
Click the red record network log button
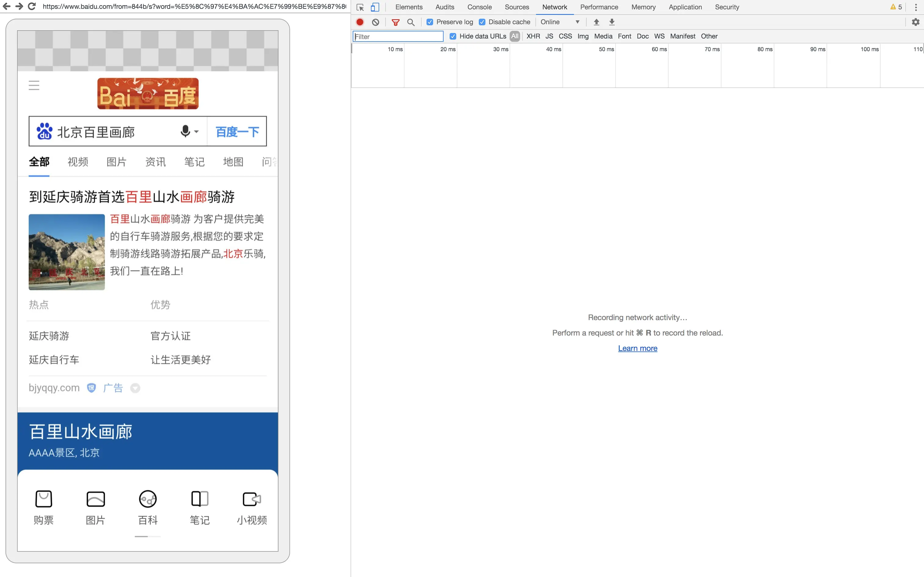(360, 22)
